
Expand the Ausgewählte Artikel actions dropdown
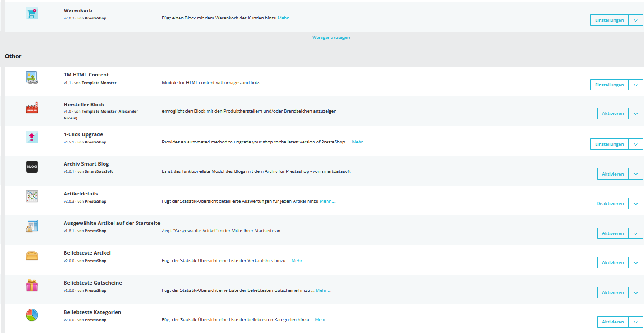(x=635, y=233)
